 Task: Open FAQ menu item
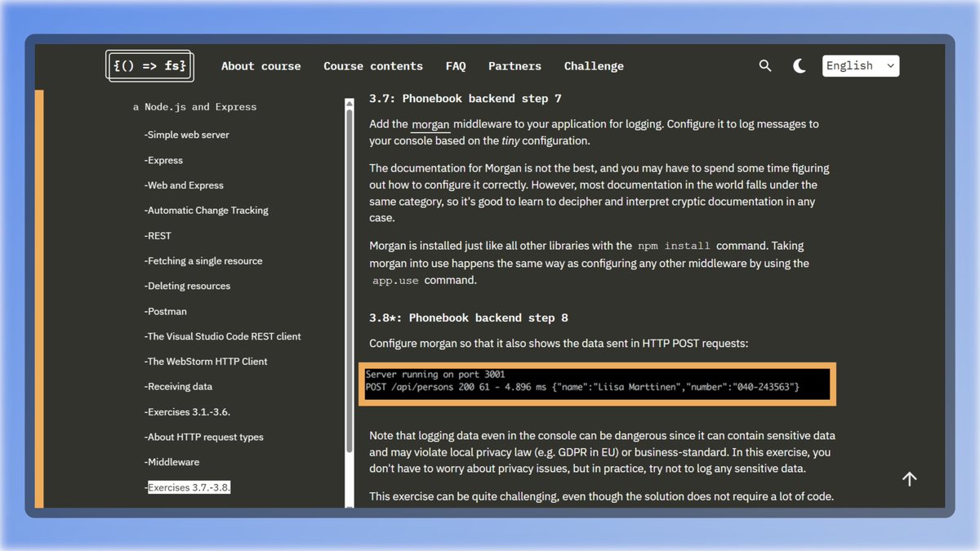[x=456, y=66]
